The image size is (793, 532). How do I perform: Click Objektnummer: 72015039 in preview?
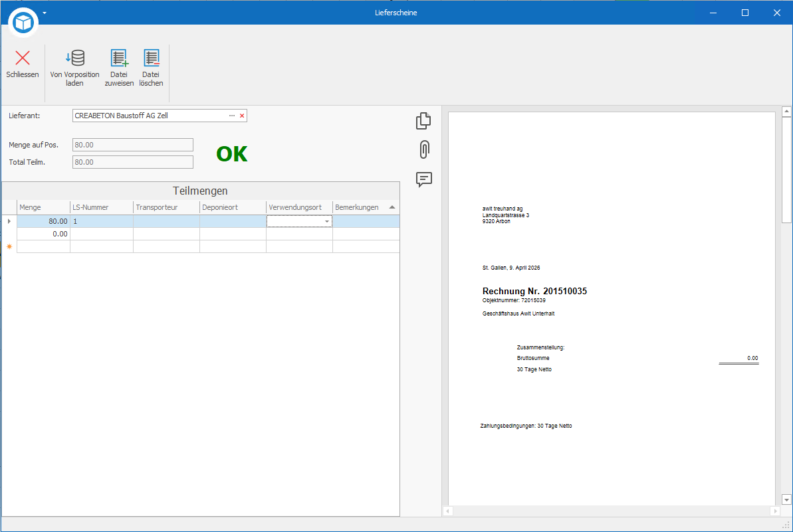point(514,300)
